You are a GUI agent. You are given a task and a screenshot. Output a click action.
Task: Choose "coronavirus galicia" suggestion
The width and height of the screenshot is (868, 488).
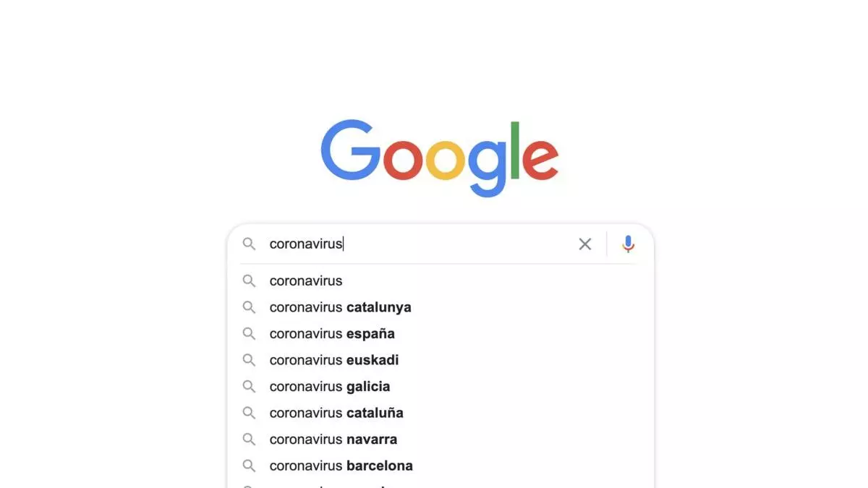[x=330, y=387]
